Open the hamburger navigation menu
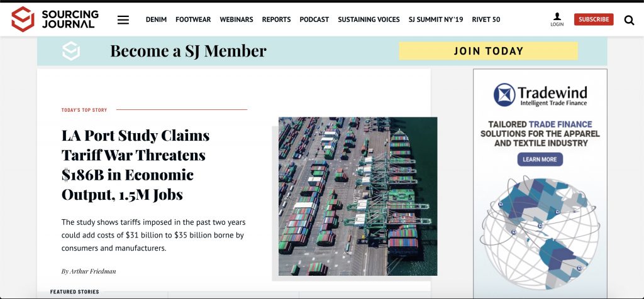644x299 pixels. tap(123, 19)
